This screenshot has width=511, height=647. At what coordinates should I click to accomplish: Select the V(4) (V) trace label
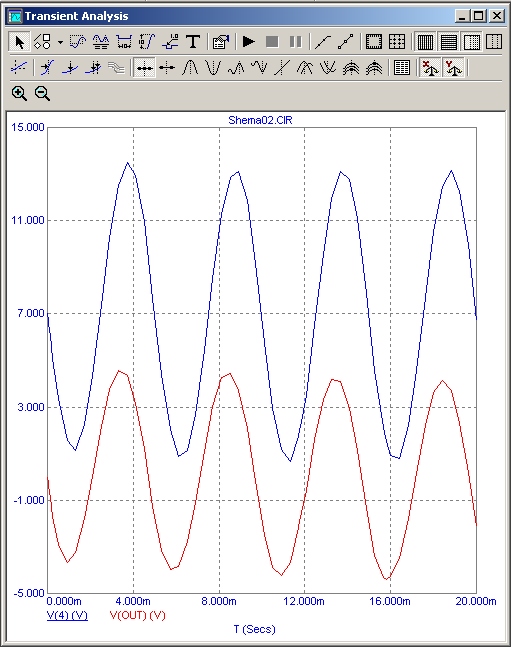67,615
